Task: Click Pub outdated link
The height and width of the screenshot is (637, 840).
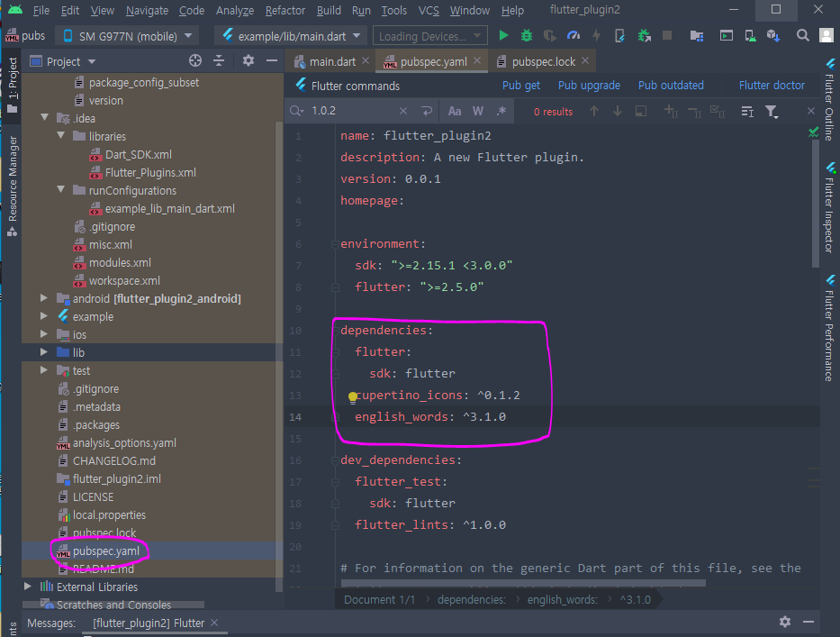Action: click(671, 86)
